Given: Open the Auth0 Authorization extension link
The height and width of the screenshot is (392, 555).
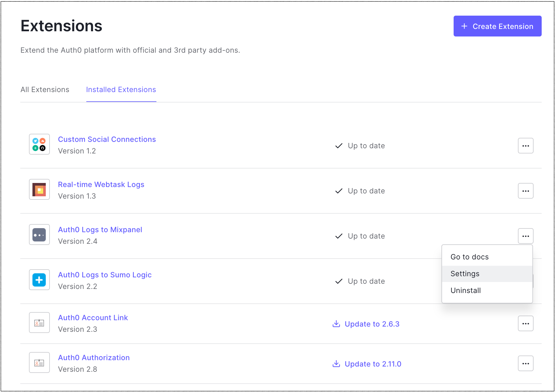Looking at the screenshot, I should pyautogui.click(x=94, y=358).
